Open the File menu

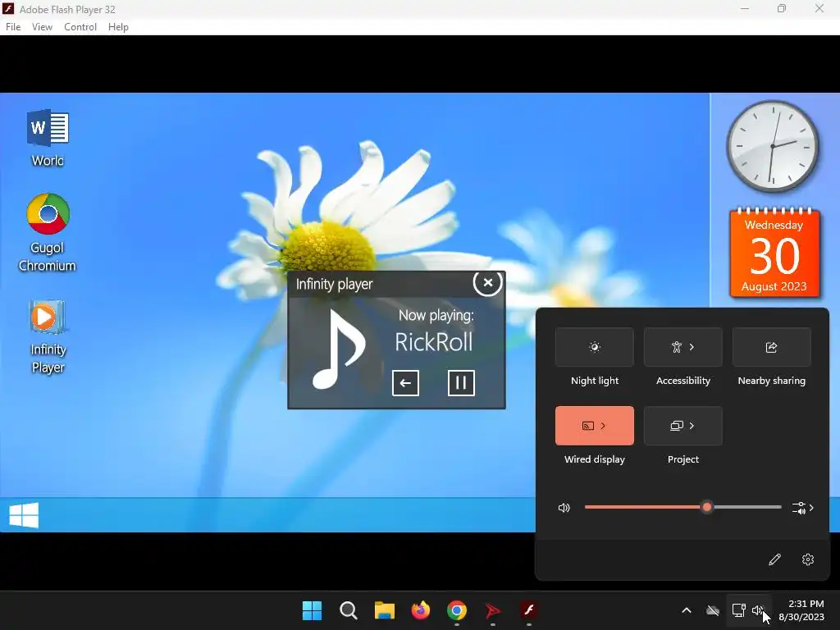(13, 27)
